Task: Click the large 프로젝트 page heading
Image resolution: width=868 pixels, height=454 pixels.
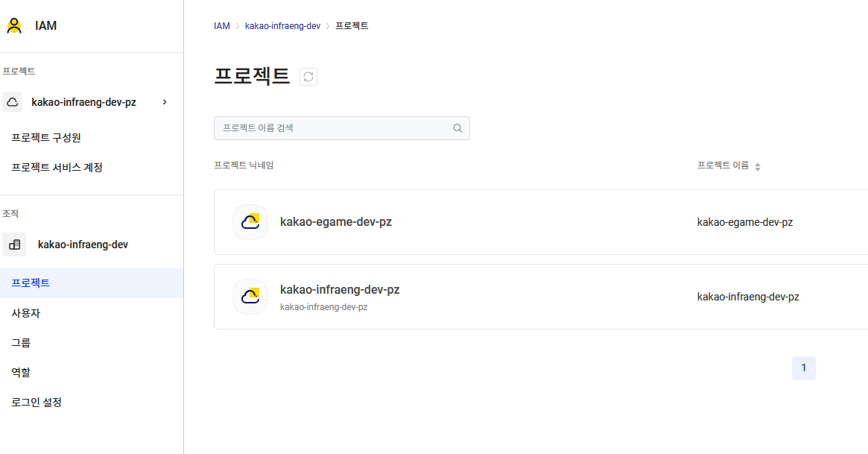Action: (x=252, y=76)
